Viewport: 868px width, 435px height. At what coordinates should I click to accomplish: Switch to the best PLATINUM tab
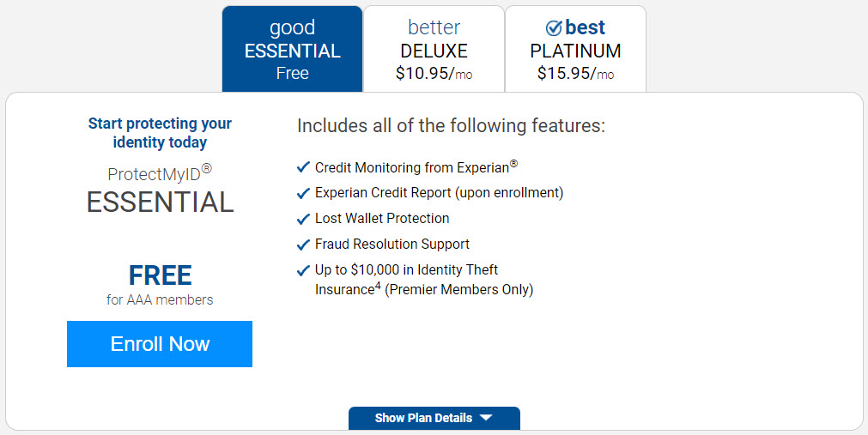click(x=576, y=49)
